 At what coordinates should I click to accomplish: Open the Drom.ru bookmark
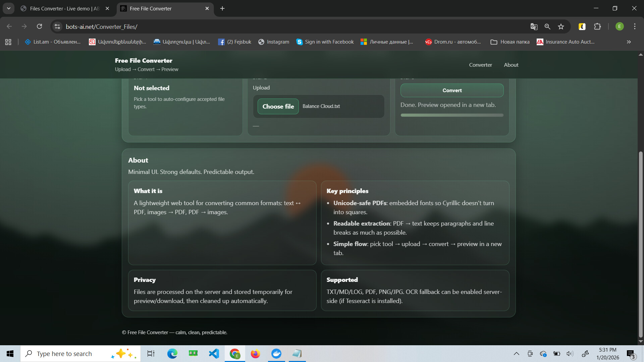pyautogui.click(x=453, y=42)
